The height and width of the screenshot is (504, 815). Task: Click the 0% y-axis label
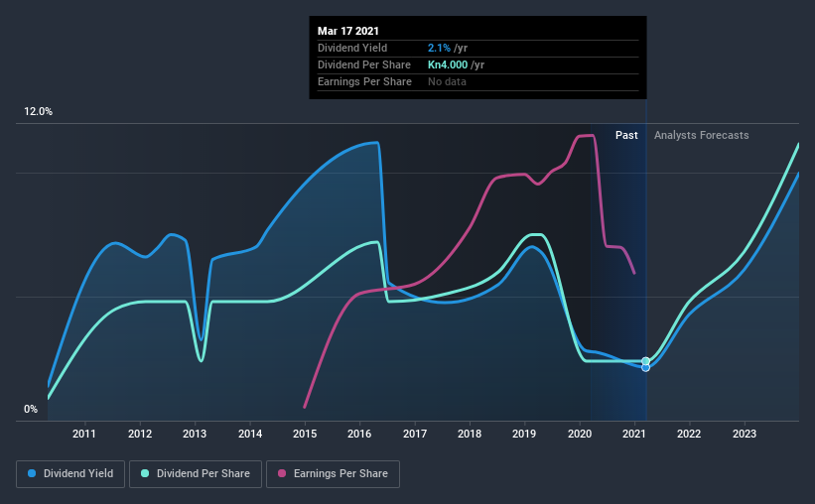pyautogui.click(x=31, y=410)
